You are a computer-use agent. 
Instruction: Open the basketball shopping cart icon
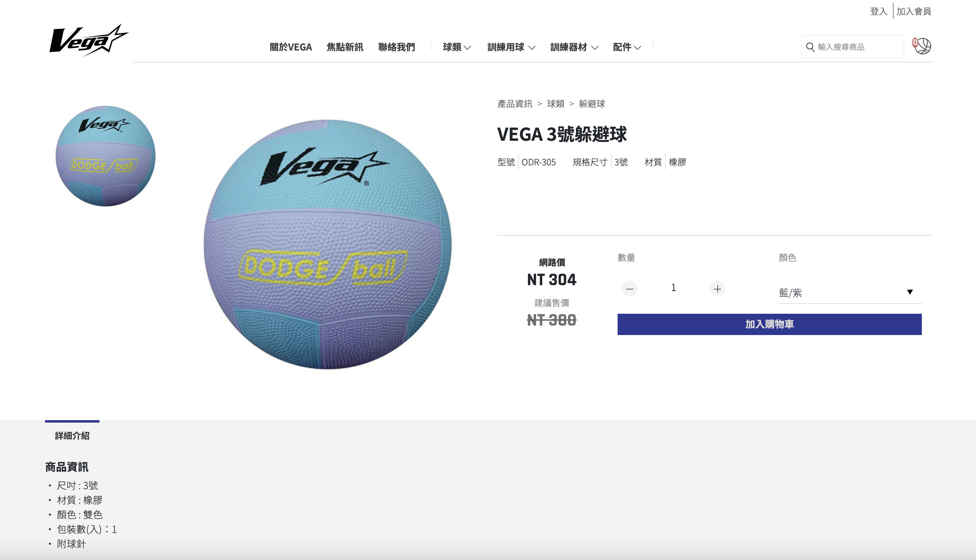click(x=922, y=46)
